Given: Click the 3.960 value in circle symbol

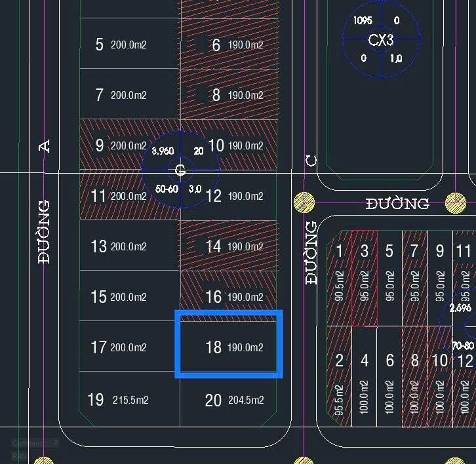Looking at the screenshot, I should click(x=163, y=151).
